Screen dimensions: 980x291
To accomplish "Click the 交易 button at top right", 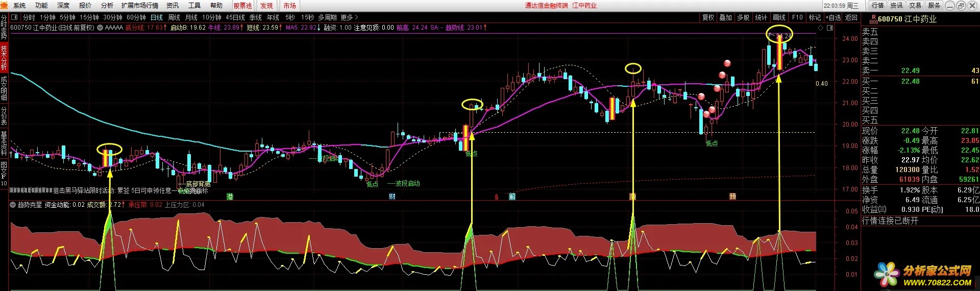I will click(x=916, y=5).
